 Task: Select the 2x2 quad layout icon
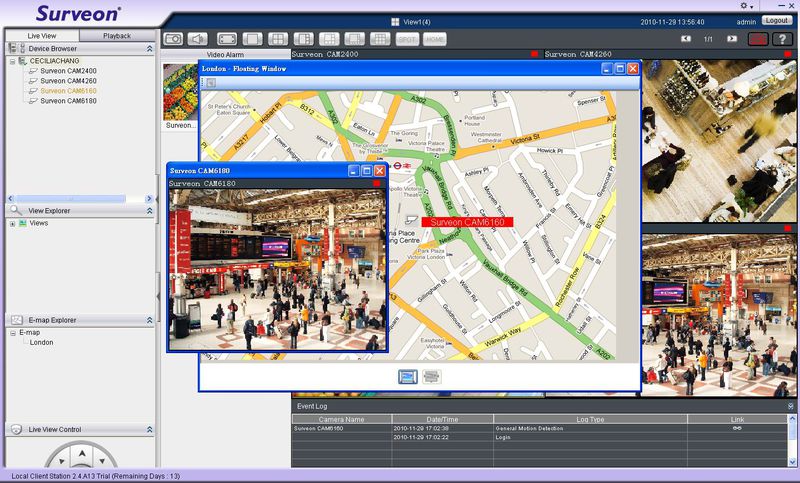point(278,39)
